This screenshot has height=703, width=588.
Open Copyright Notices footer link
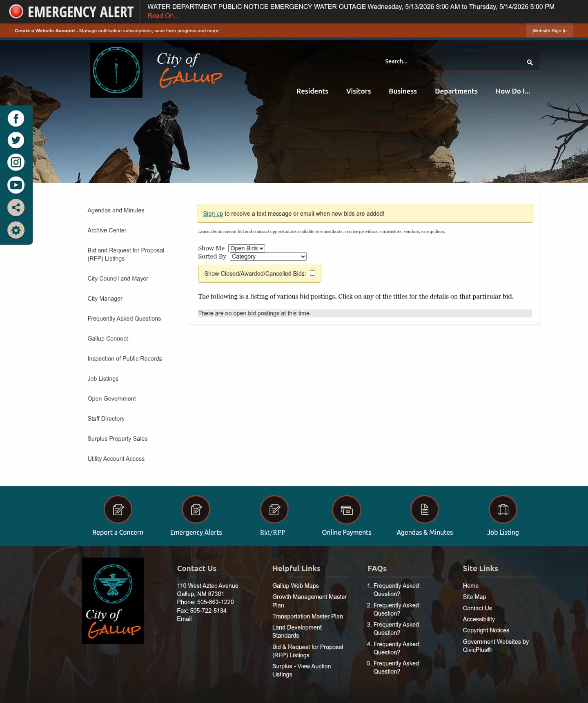pyautogui.click(x=486, y=630)
